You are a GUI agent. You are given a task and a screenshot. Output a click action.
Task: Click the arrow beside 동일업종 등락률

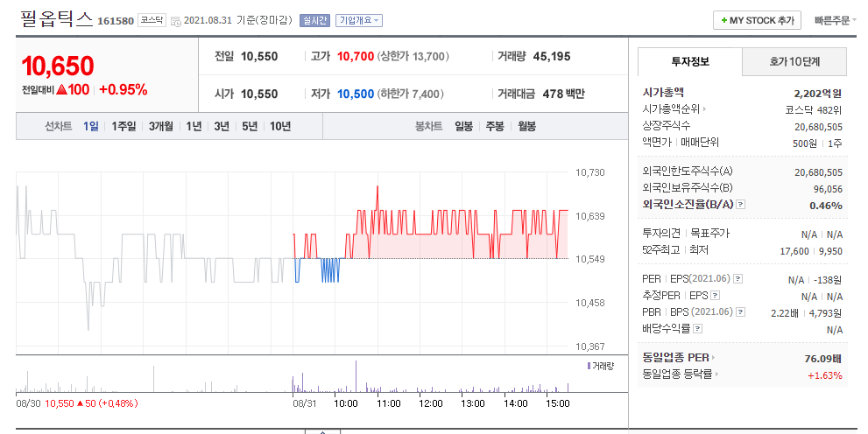(716, 374)
